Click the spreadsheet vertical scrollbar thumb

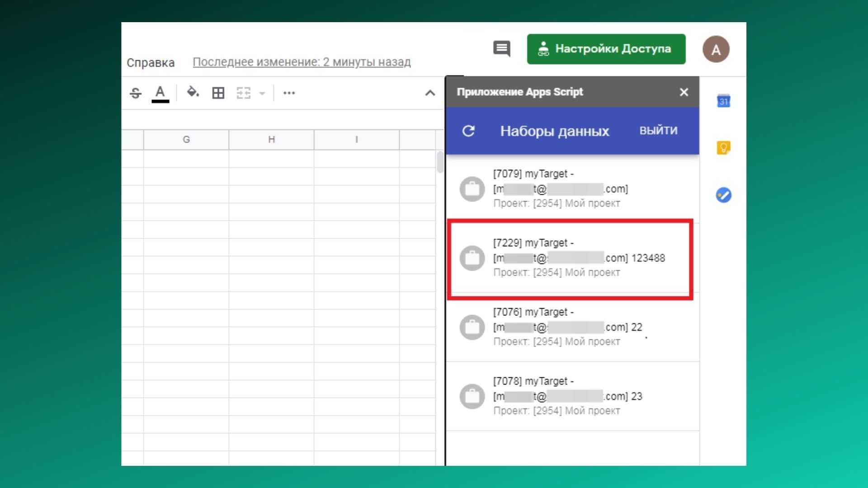pos(440,162)
